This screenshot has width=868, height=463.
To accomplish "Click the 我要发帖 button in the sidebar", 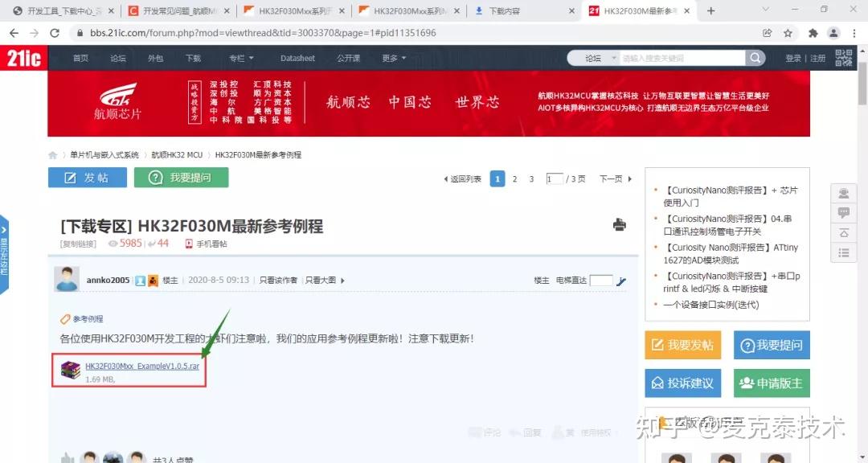I will (682, 344).
